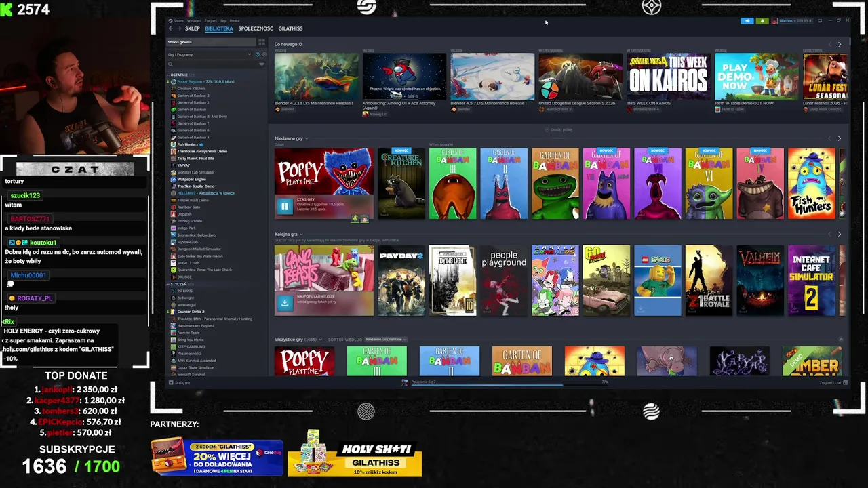This screenshot has height=488, width=868.
Task: Open the LEGO Worlds game cover
Action: (x=658, y=281)
